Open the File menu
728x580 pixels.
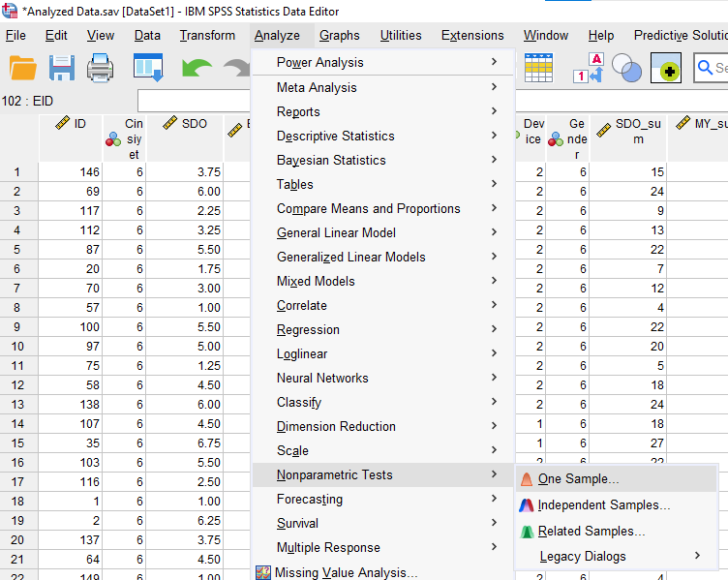pyautogui.click(x=15, y=35)
